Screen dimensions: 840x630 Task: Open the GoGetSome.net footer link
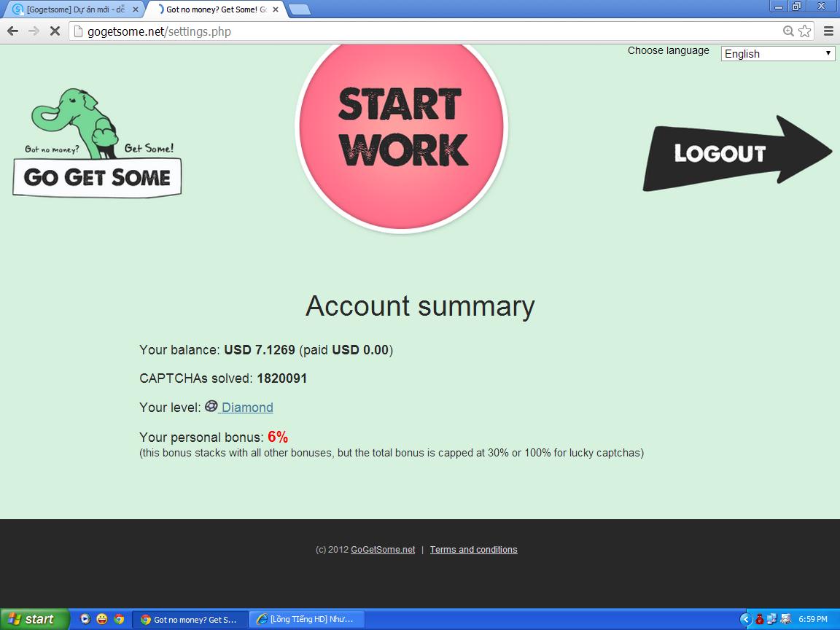[x=383, y=550]
